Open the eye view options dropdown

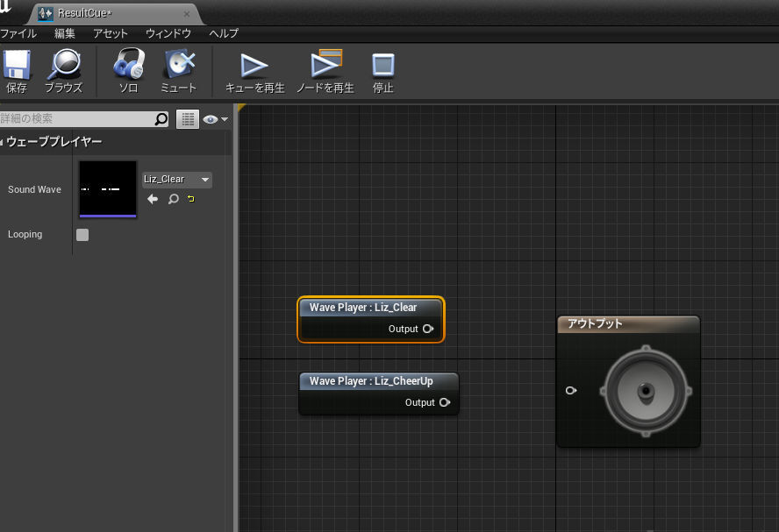point(215,119)
